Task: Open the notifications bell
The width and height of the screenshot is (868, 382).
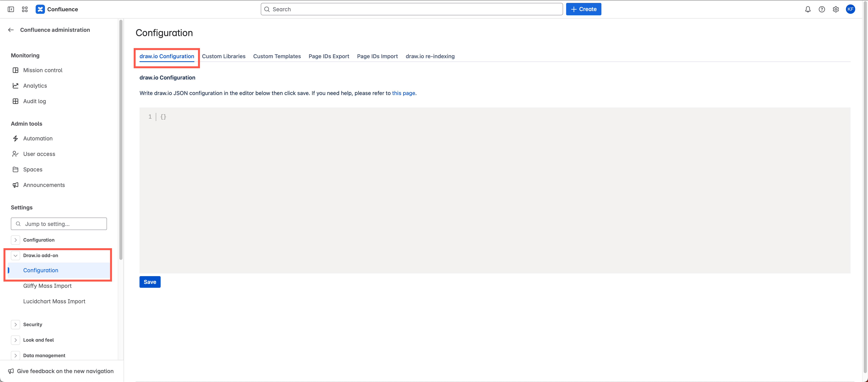Action: click(x=808, y=9)
